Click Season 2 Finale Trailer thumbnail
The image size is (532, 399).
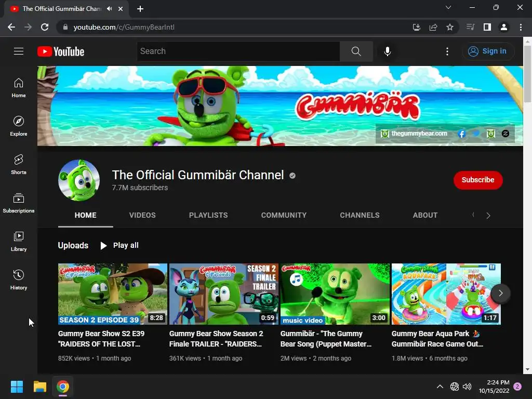tap(224, 294)
